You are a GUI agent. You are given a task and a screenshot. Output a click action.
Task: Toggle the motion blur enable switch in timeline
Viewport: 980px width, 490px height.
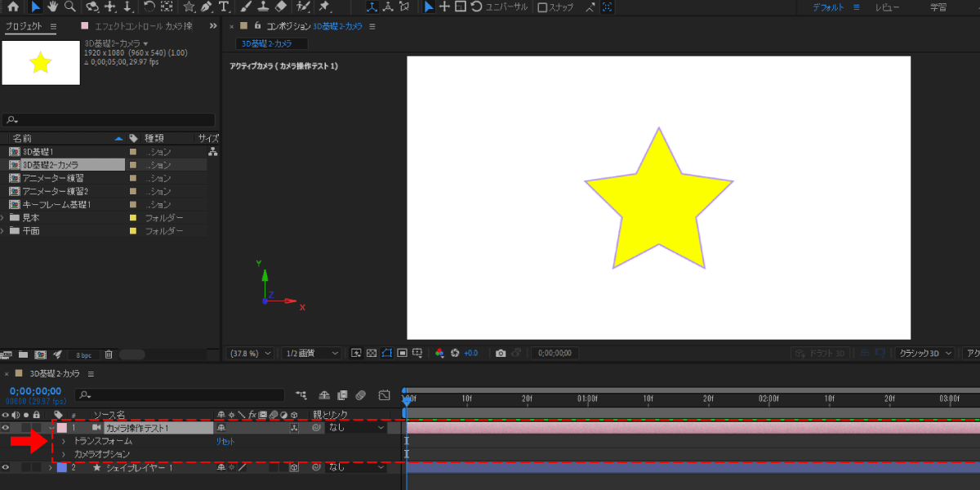click(x=360, y=394)
